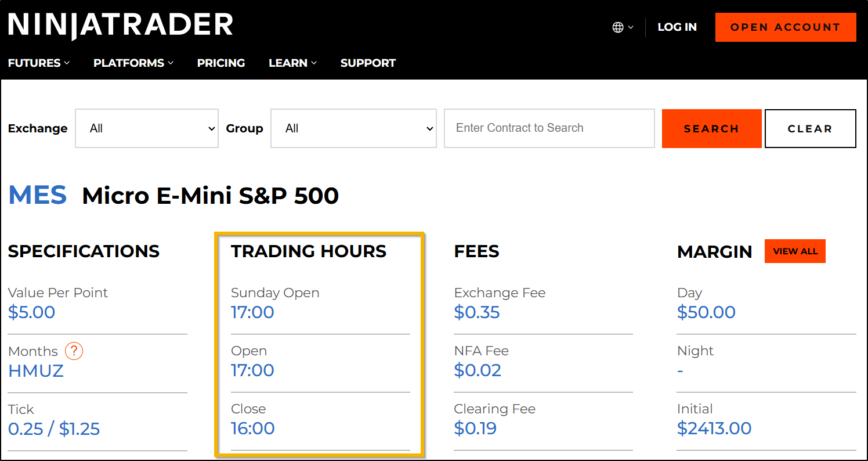Click the orange Search button
The image size is (868, 461).
pyautogui.click(x=711, y=129)
